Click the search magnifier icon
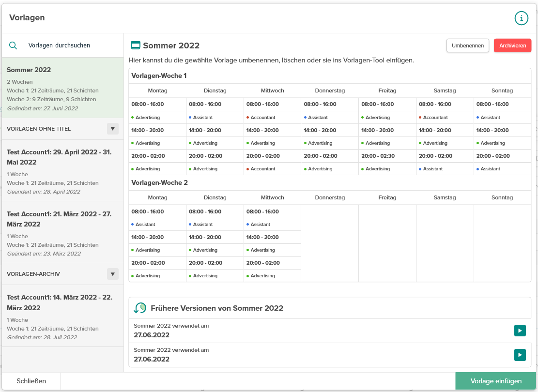Image resolution: width=538 pixels, height=392 pixels. [x=13, y=45]
